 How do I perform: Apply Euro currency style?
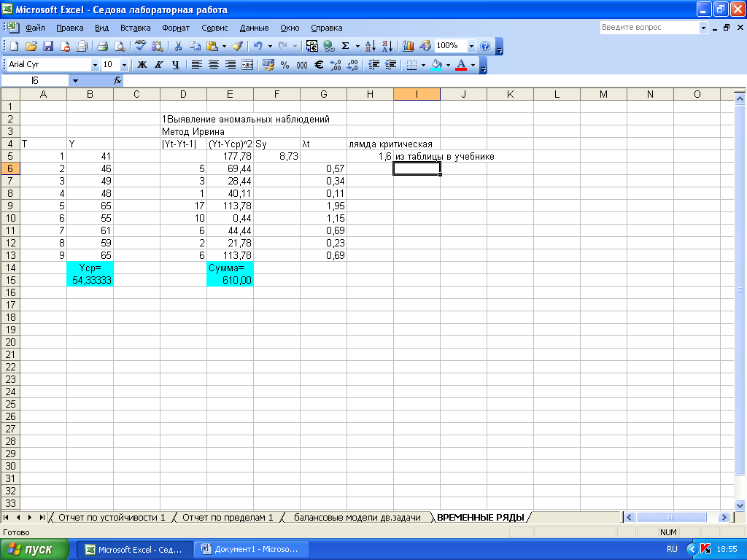tap(319, 65)
